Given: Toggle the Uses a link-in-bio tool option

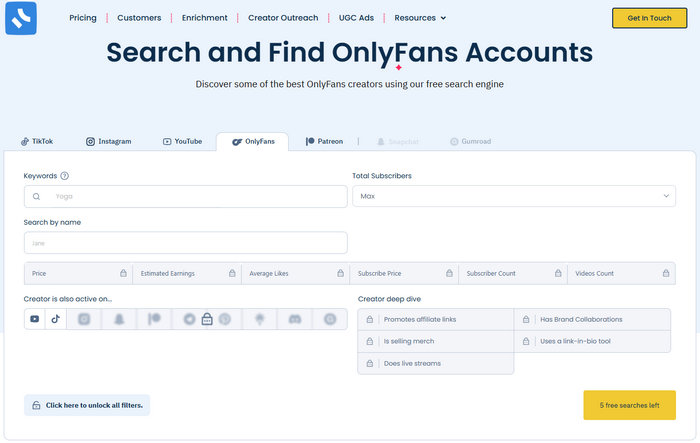Looking at the screenshot, I should (592, 342).
